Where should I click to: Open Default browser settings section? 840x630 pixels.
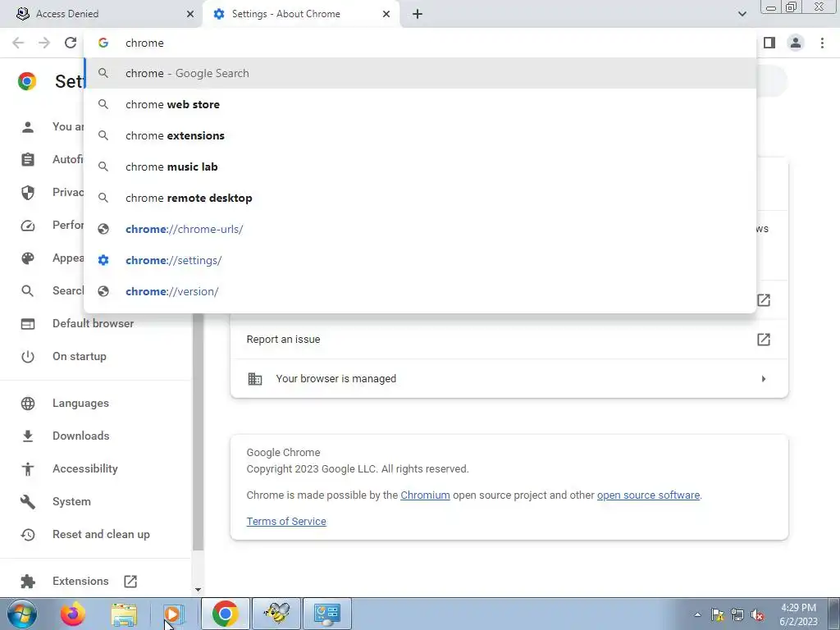point(94,323)
